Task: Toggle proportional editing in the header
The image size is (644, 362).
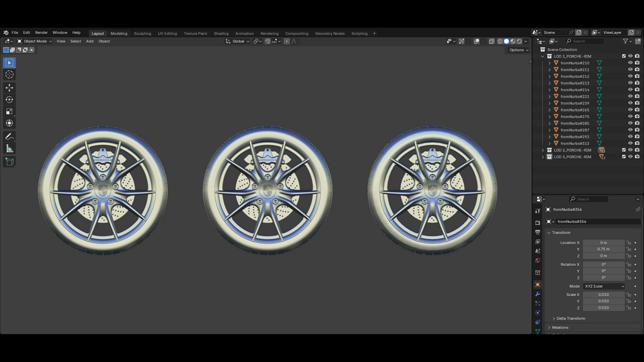Action: point(286,42)
